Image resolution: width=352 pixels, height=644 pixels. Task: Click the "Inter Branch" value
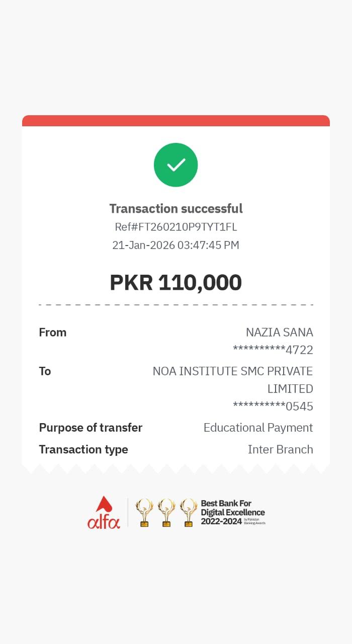click(280, 449)
